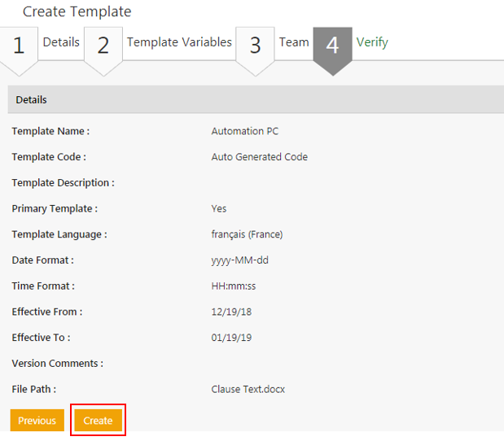Click the français (France) language value
Viewport: 504px width, 441px height.
click(x=247, y=234)
